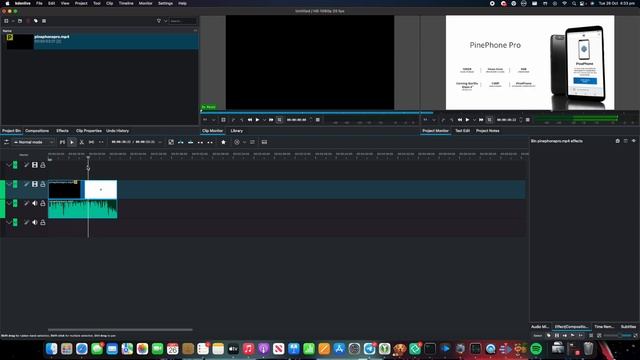This screenshot has width=640, height=360.
Task: Switch to the Library tab
Action: coord(237,131)
